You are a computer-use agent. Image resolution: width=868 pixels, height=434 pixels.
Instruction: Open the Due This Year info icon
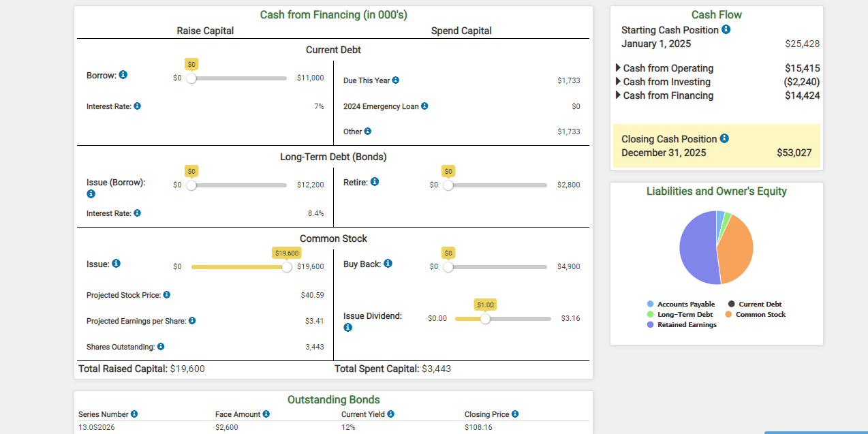[396, 80]
